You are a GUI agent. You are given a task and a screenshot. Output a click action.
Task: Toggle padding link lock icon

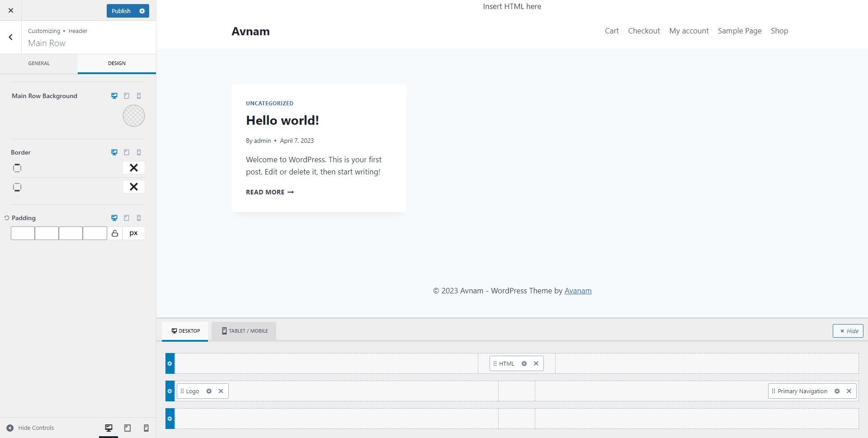[x=115, y=233]
